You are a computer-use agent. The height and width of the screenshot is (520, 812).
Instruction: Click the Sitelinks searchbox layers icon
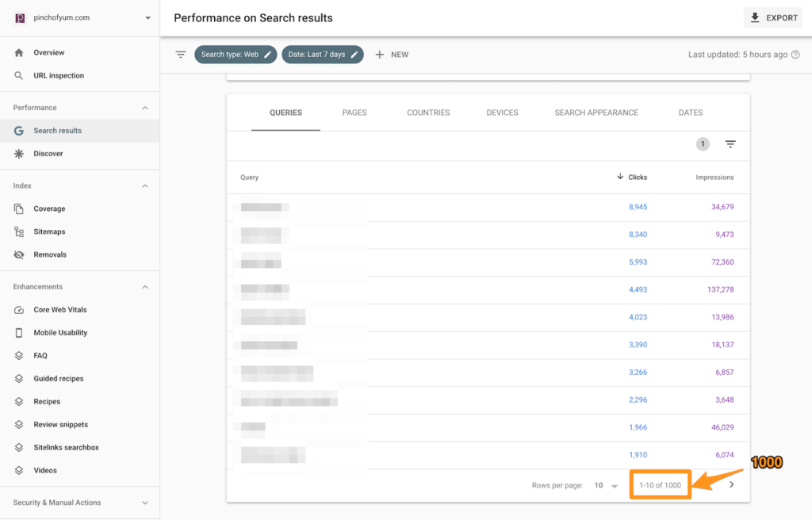coord(19,448)
